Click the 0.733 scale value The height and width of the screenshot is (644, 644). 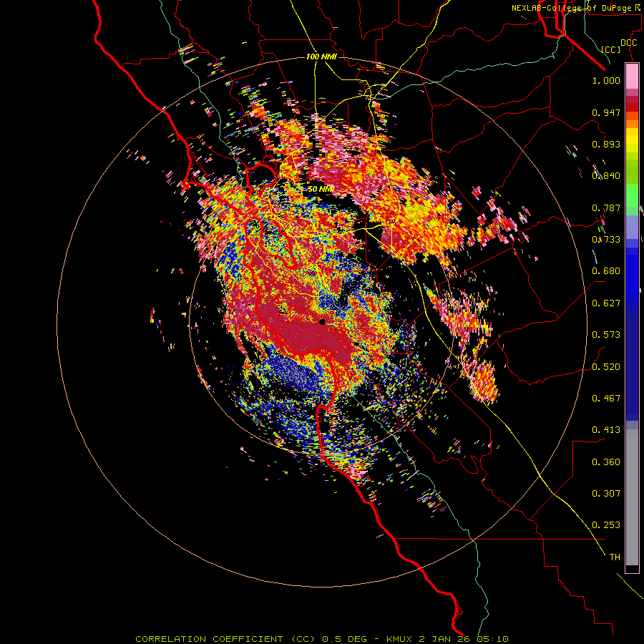pyautogui.click(x=606, y=240)
